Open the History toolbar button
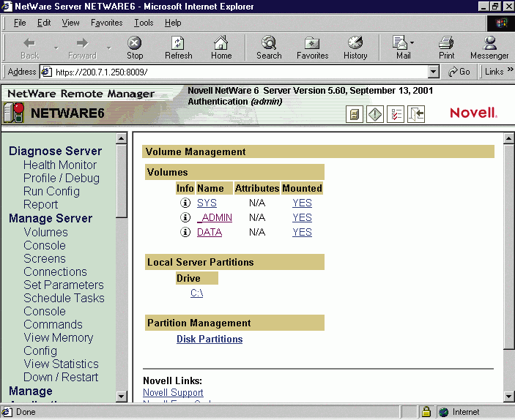This screenshot has width=515, height=420. pyautogui.click(x=355, y=48)
